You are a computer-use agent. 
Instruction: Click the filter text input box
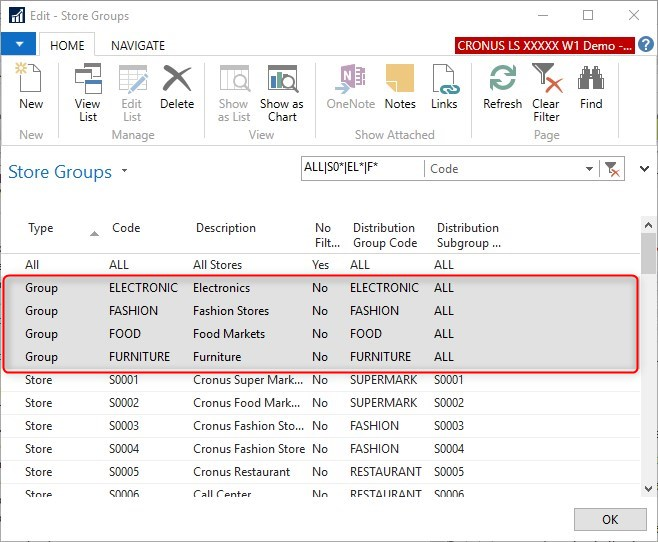coord(361,170)
